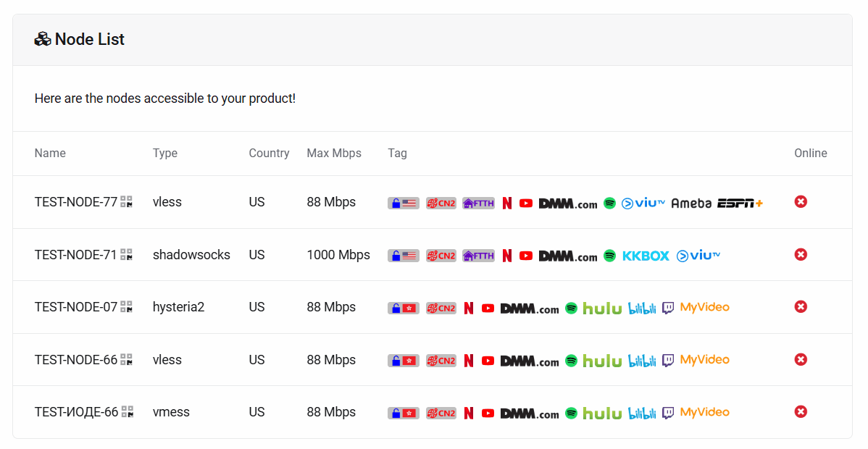
Task: Click the hulu tag on TEST-NODE-07
Action: coord(602,309)
